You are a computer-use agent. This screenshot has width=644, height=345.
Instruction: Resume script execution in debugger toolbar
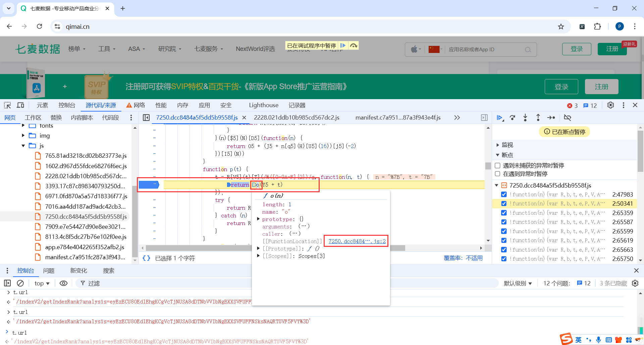(500, 118)
